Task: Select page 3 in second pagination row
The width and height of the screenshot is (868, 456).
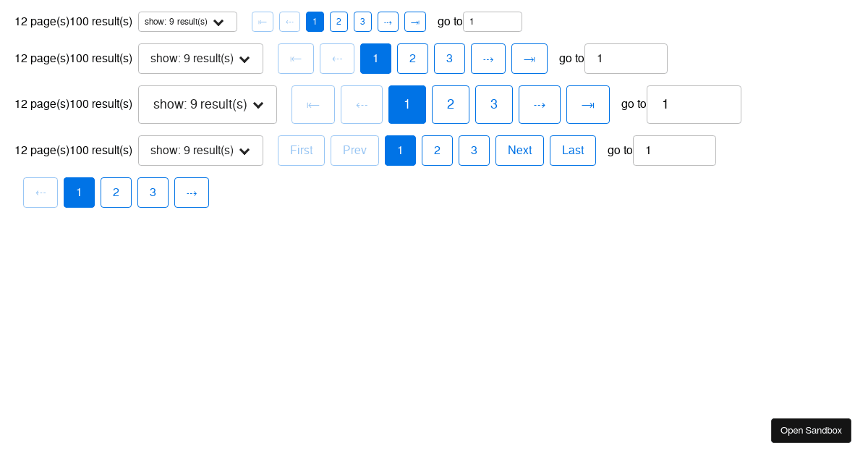Action: pyautogui.click(x=449, y=59)
